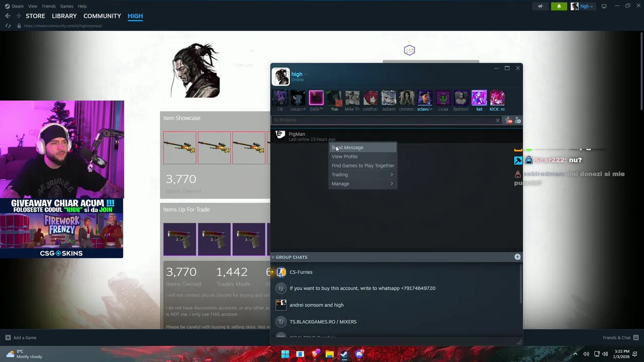This screenshot has width=644, height=362.
Task: Open the weather widget Mostly cloudy
Action: click(24, 354)
